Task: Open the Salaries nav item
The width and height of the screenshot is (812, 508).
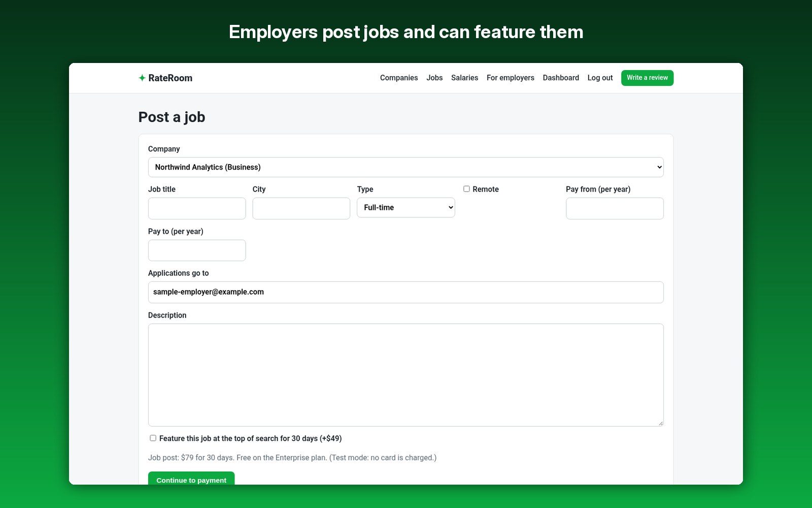Action: 464,78
